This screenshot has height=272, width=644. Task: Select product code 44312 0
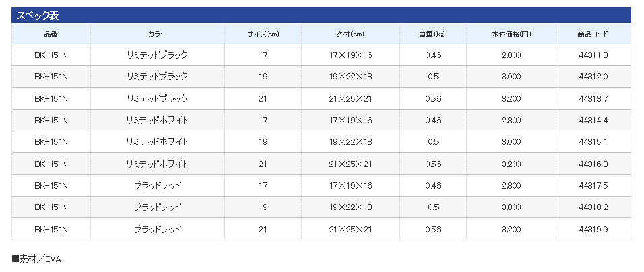[593, 77]
